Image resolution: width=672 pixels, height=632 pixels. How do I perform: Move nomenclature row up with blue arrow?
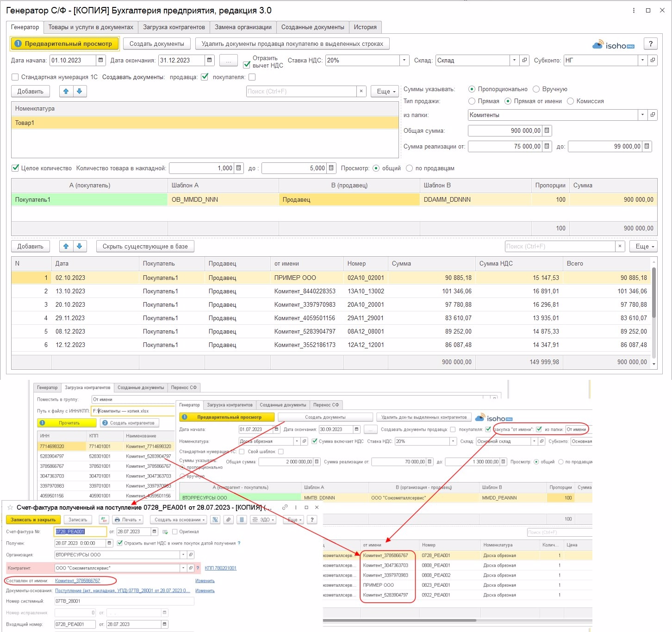click(66, 91)
